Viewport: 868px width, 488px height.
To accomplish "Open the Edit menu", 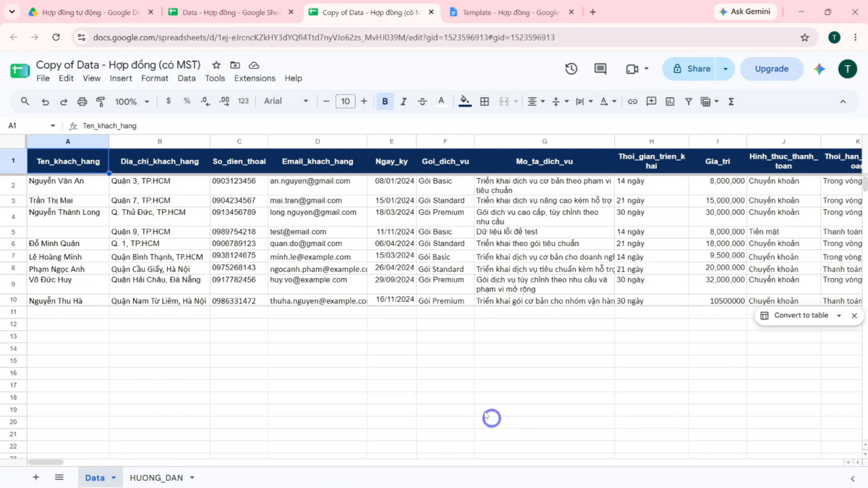I will point(66,78).
